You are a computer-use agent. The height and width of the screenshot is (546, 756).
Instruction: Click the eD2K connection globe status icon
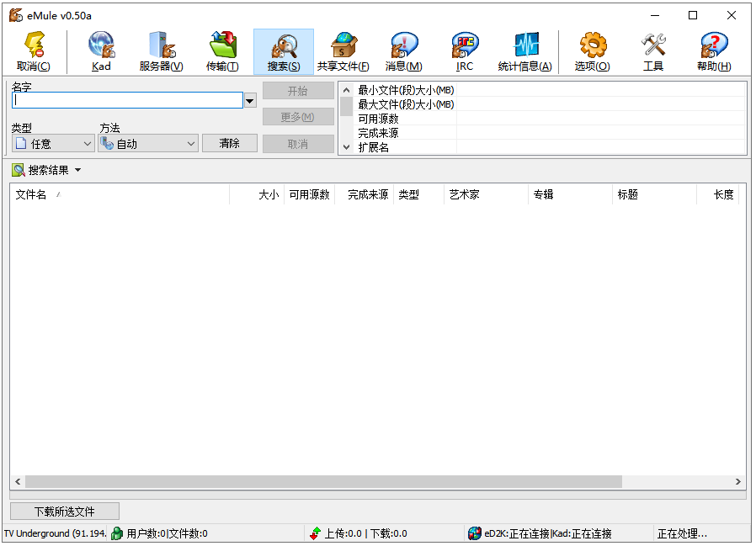tap(475, 533)
